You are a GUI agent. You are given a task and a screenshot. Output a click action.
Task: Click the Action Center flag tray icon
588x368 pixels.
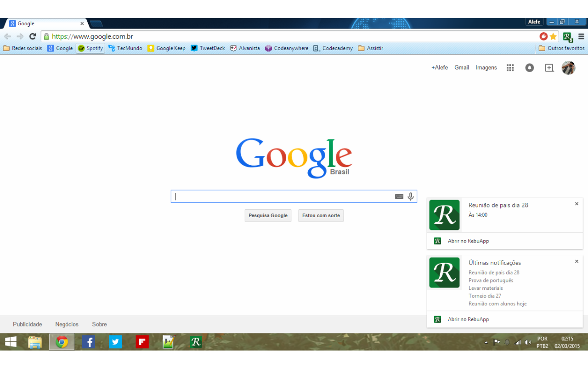(x=497, y=342)
